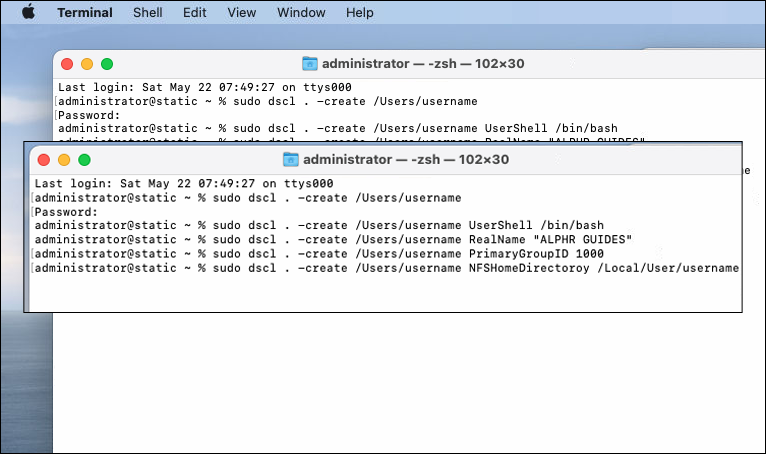Close the front Terminal window with the red button
This screenshot has width=766, height=454.
[x=44, y=160]
